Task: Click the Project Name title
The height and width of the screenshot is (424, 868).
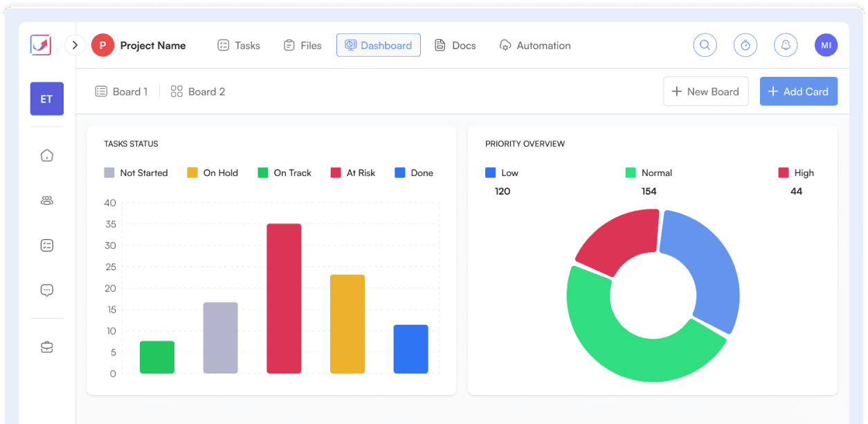Action: (153, 46)
